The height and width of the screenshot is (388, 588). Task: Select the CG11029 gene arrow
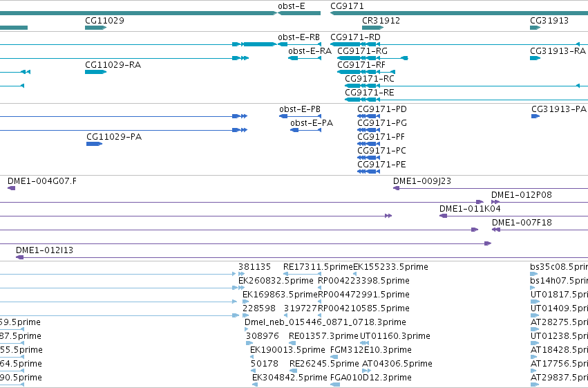click(95, 28)
